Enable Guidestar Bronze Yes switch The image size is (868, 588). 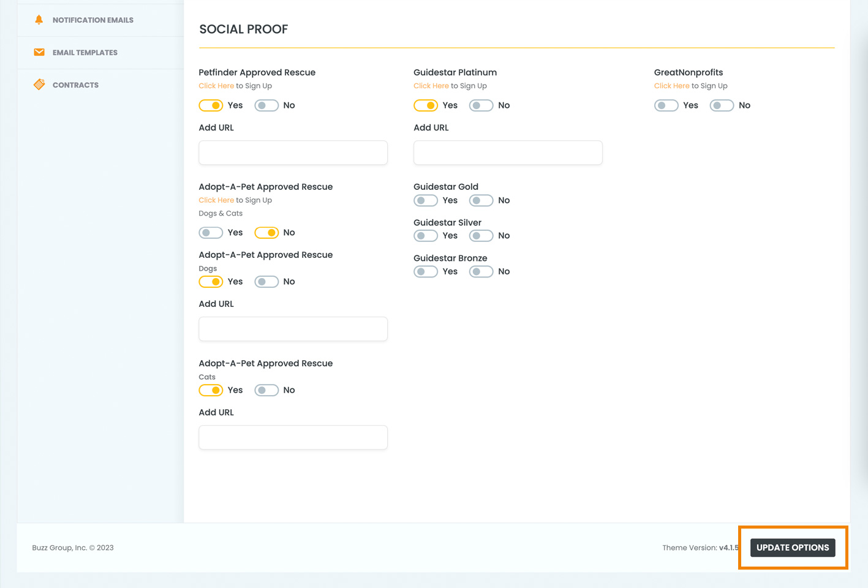(426, 271)
